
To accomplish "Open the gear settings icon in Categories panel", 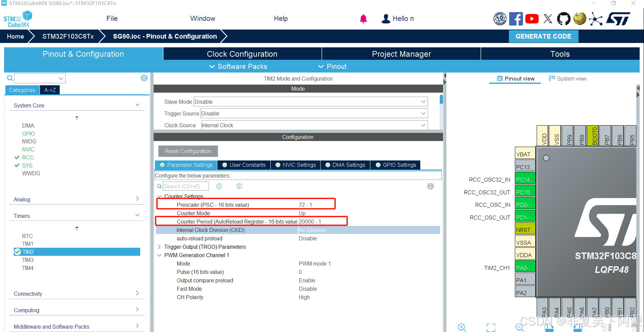I will (x=144, y=78).
